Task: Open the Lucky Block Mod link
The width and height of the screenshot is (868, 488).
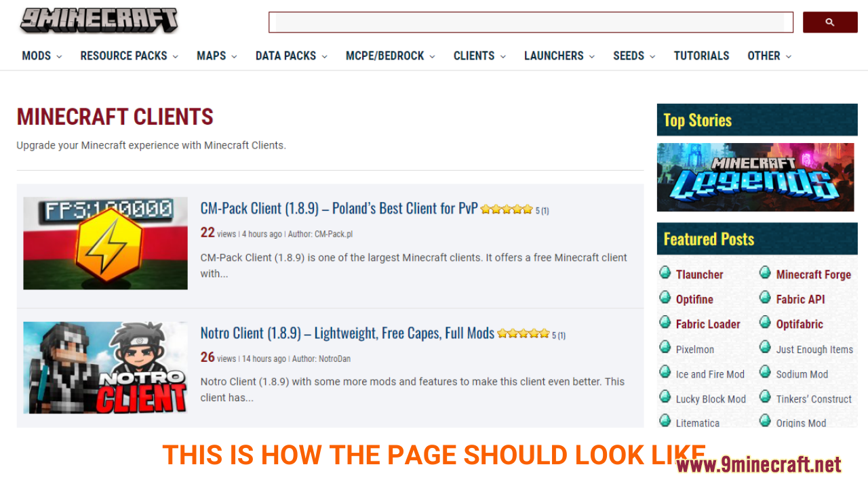Action: (x=711, y=399)
